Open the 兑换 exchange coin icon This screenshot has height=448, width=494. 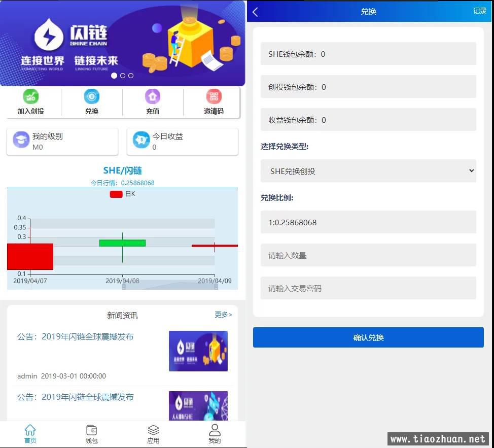pyautogui.click(x=92, y=96)
